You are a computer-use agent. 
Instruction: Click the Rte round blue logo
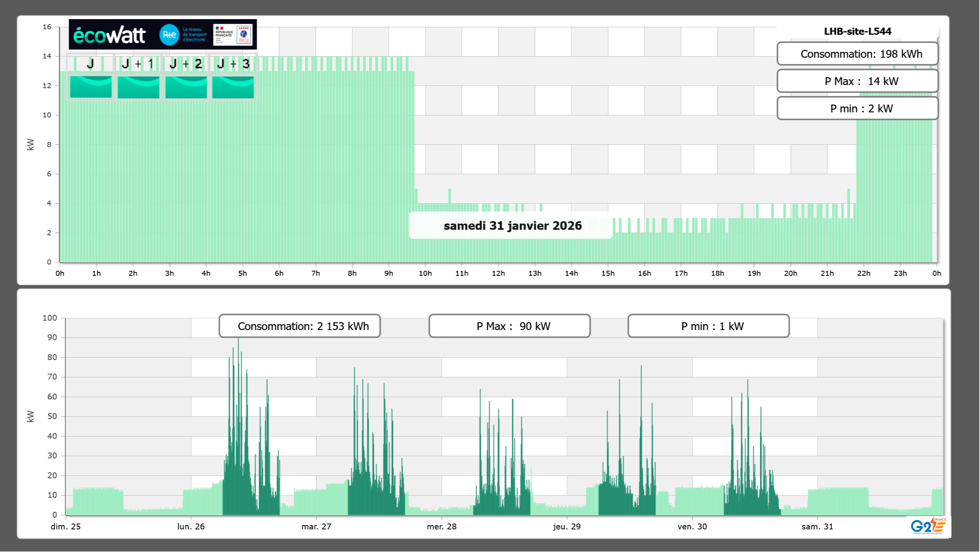[169, 35]
